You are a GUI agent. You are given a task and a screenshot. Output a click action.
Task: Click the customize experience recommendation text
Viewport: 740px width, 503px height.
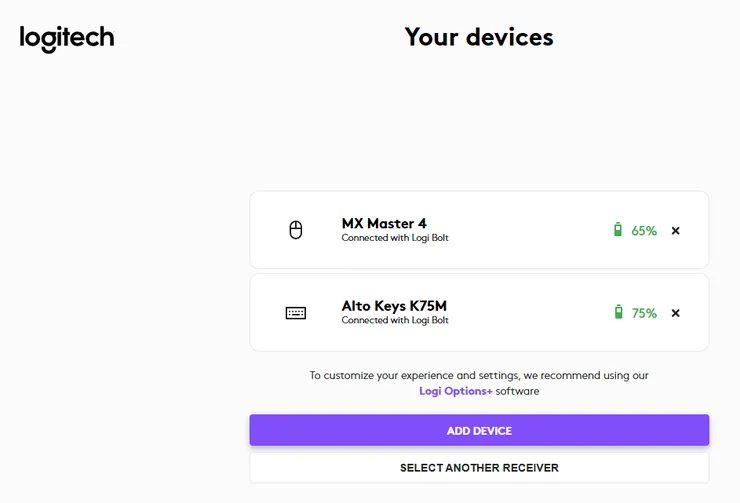(479, 383)
